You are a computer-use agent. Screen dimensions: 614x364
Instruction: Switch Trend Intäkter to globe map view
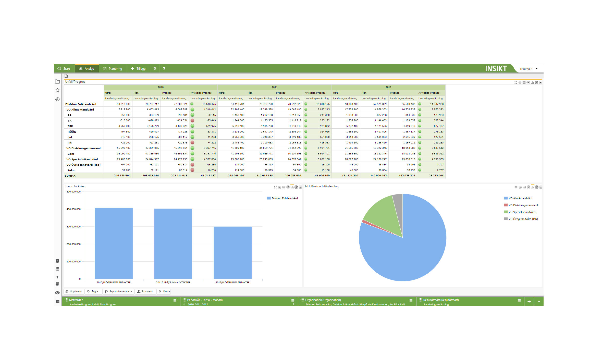(296, 187)
